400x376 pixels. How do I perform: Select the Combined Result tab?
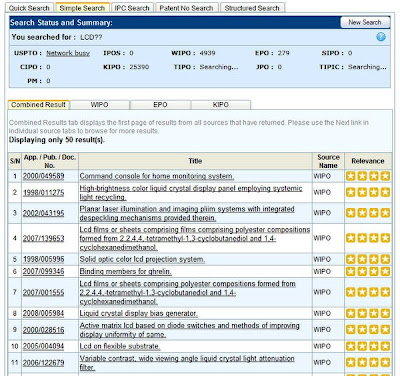click(x=38, y=105)
